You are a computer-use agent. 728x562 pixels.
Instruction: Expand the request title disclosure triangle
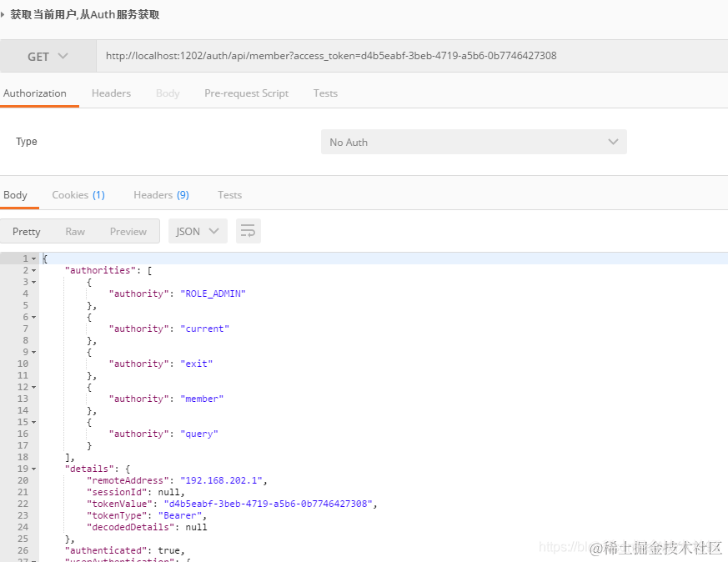(x=3, y=14)
